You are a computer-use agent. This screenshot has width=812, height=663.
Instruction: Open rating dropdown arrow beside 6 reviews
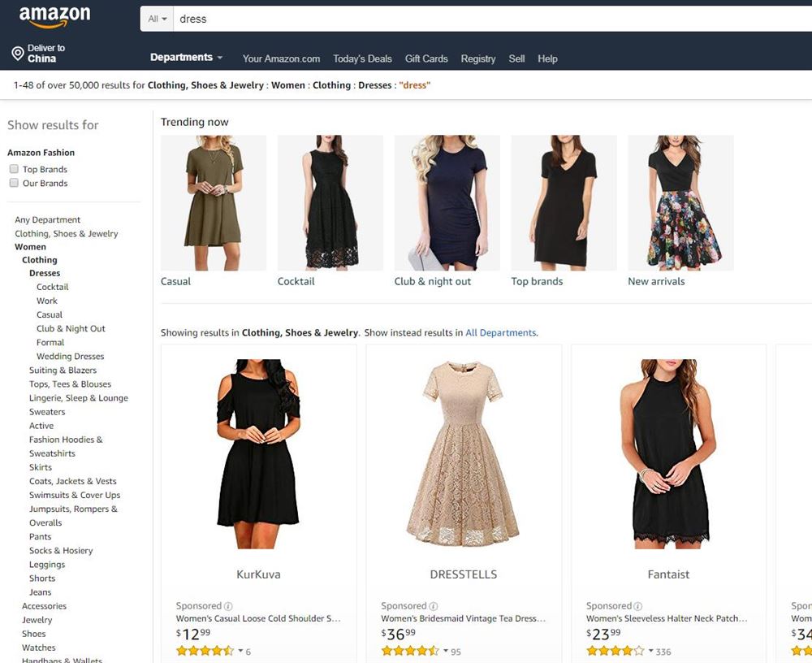pos(241,651)
